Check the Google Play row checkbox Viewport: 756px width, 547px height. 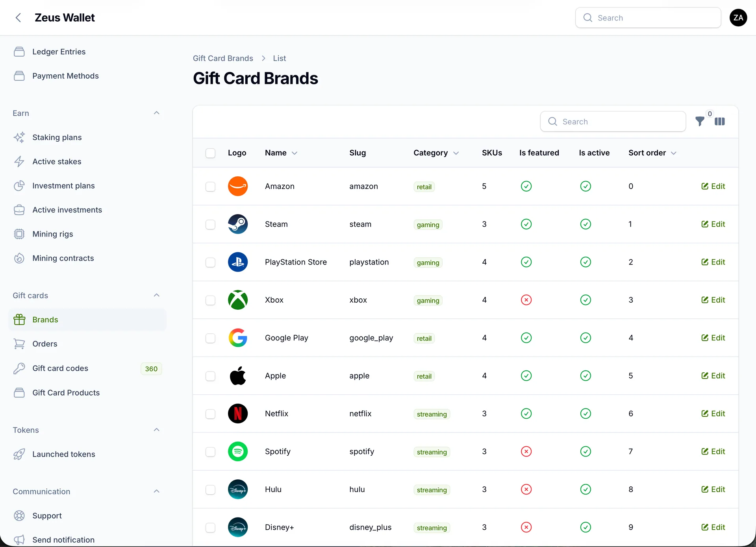point(210,338)
